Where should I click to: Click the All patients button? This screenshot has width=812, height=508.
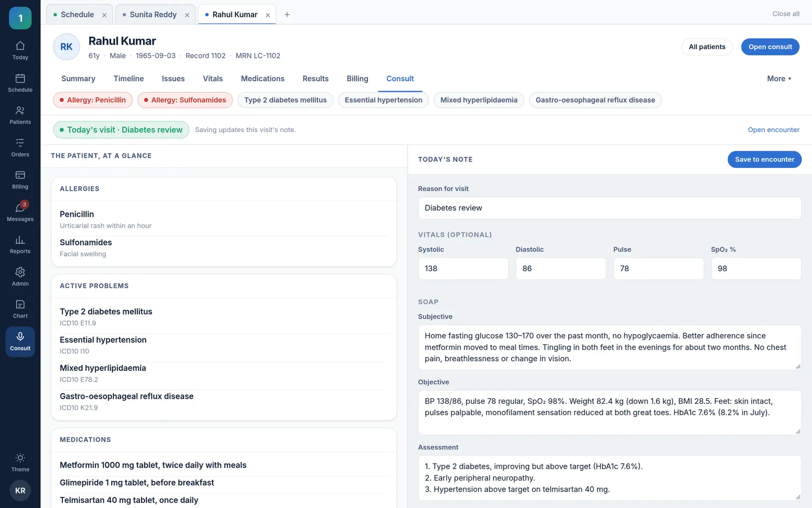707,47
